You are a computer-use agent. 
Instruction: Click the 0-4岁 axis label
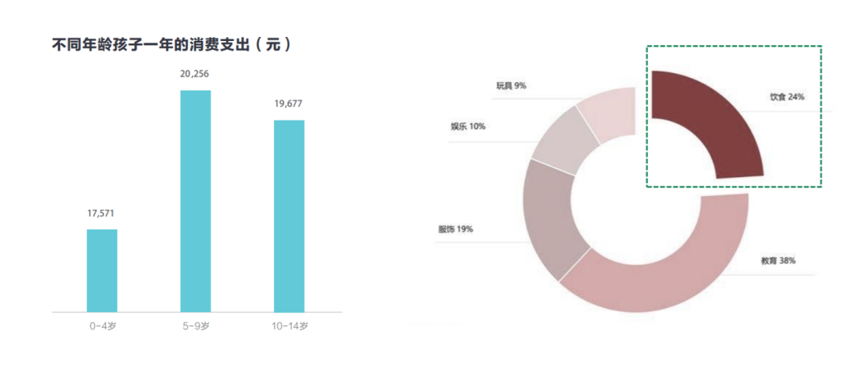coord(103,326)
